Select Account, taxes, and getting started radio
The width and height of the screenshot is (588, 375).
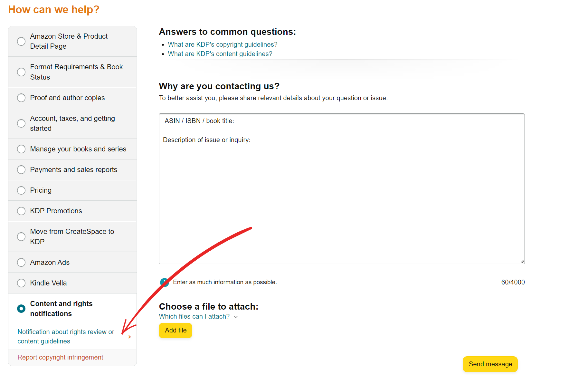point(21,123)
